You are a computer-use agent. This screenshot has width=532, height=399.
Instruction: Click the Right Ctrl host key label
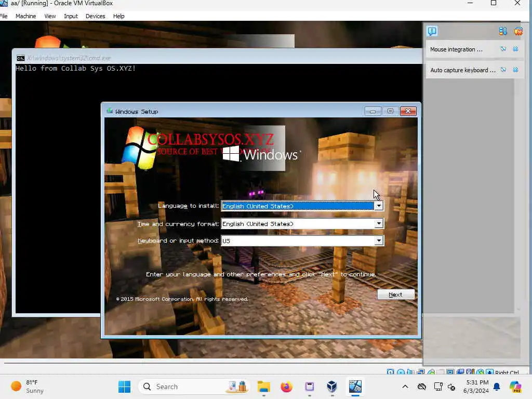(x=507, y=372)
